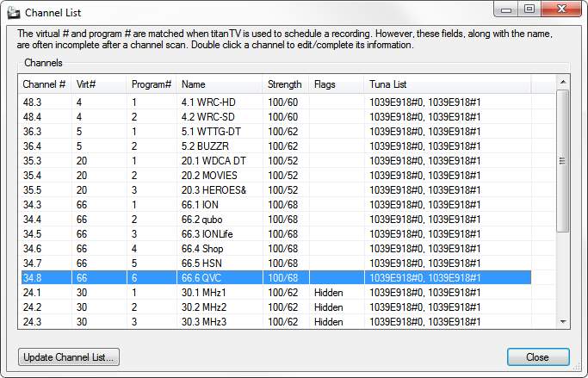Click the 100/52 strength of 20.1 WDCA DT
This screenshot has width=588, height=378.
(282, 160)
